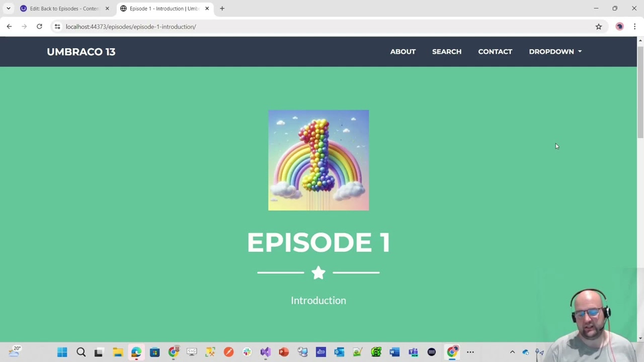Screen dimensions: 644x362
Task: Launch Microsoft Word from the taskbar
Action: pos(394,352)
